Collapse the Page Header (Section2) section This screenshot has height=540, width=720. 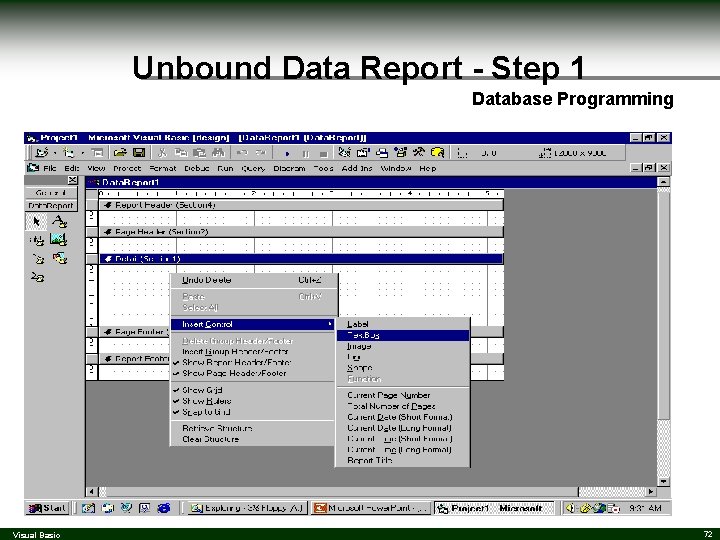point(108,232)
